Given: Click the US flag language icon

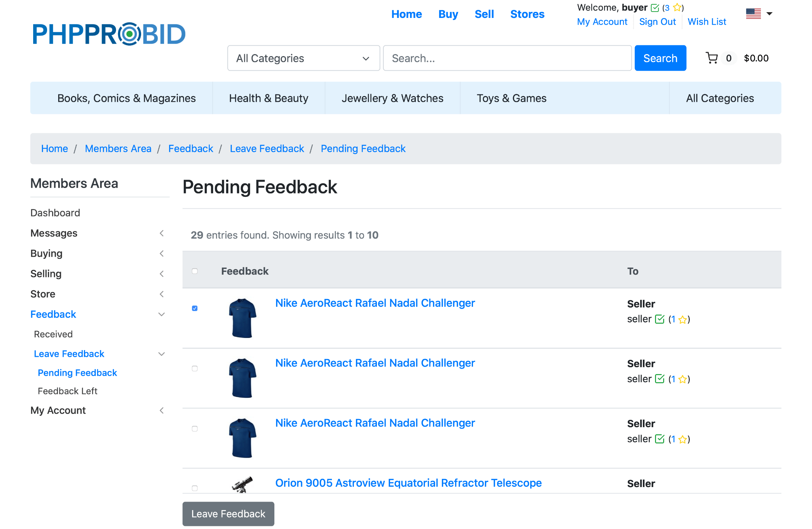Looking at the screenshot, I should click(753, 14).
